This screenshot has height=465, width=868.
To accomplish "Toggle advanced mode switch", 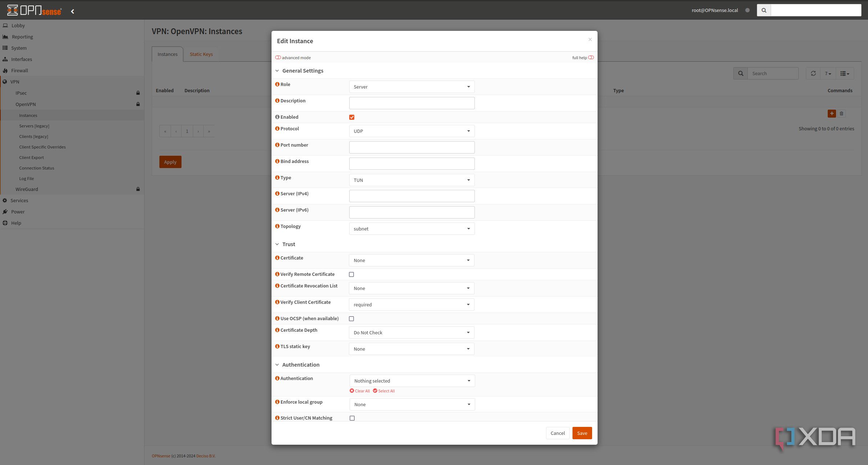I will 278,57.
